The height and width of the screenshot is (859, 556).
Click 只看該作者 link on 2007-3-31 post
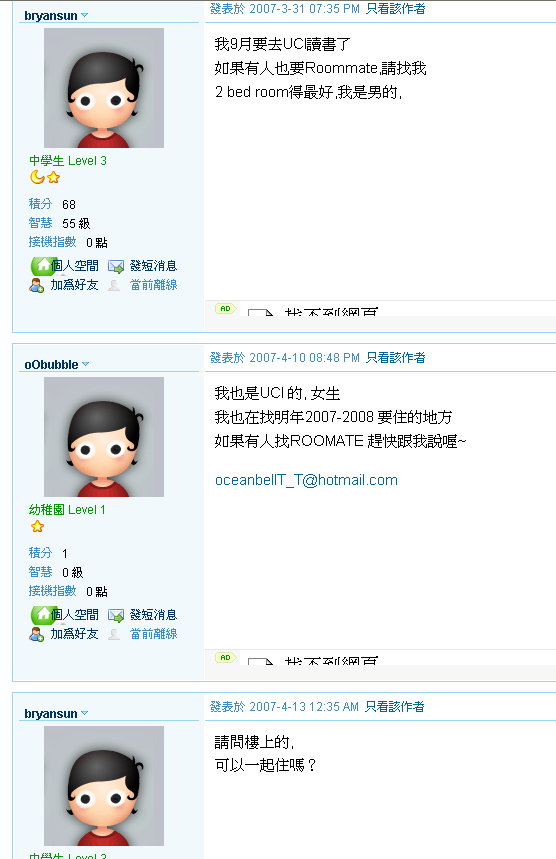pyautogui.click(x=395, y=9)
